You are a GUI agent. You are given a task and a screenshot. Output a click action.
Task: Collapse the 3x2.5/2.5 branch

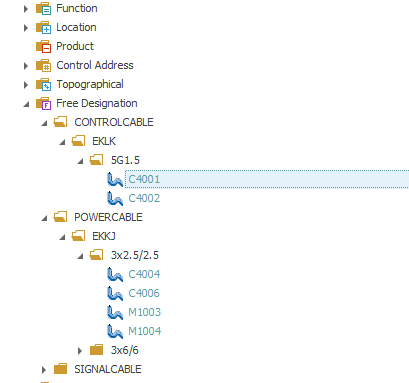[80, 256]
